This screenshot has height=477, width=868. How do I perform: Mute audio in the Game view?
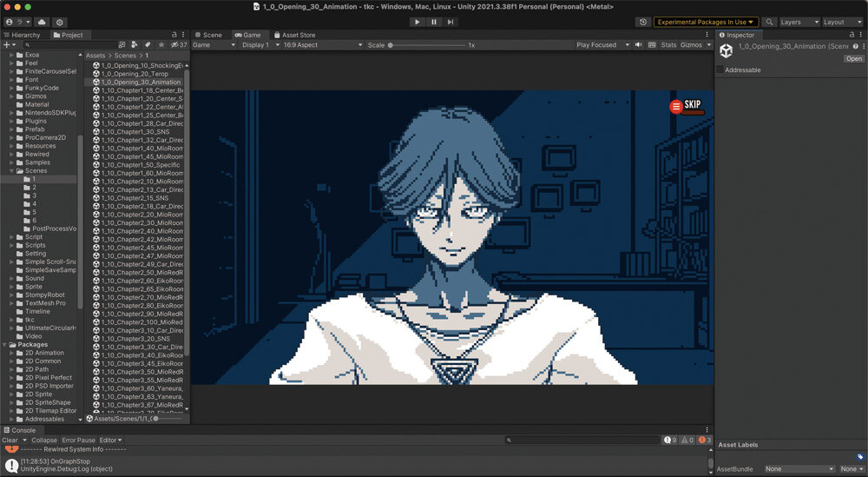pos(638,45)
